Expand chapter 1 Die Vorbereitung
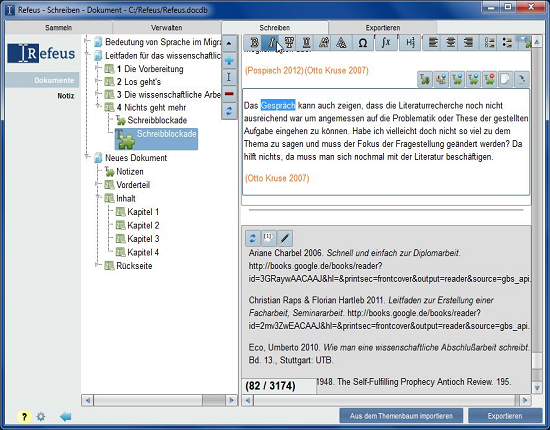The width and height of the screenshot is (550, 430). coord(98,68)
